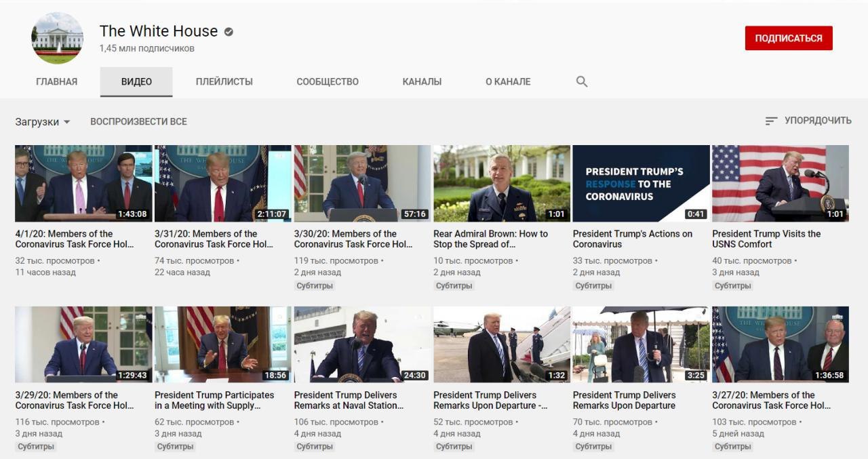Click the Rear Admiral Brown video thumbnail

click(502, 183)
